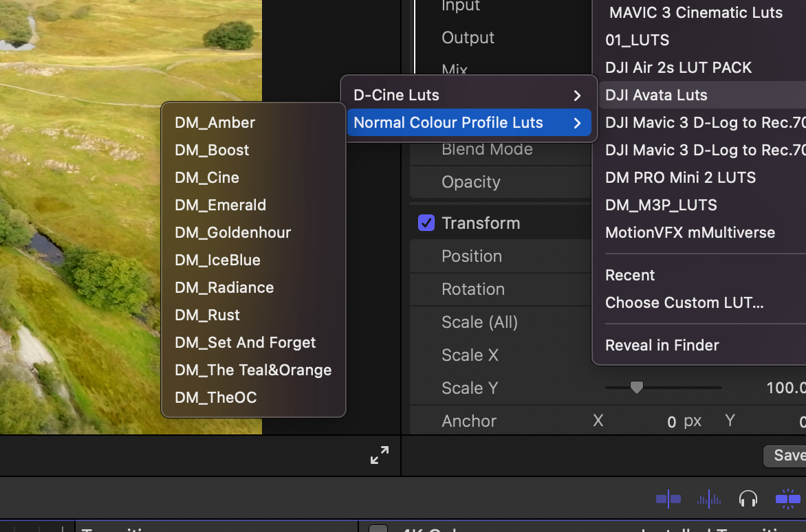Click the highlighted clip skimming icon
The image size is (806, 532).
[x=787, y=500]
